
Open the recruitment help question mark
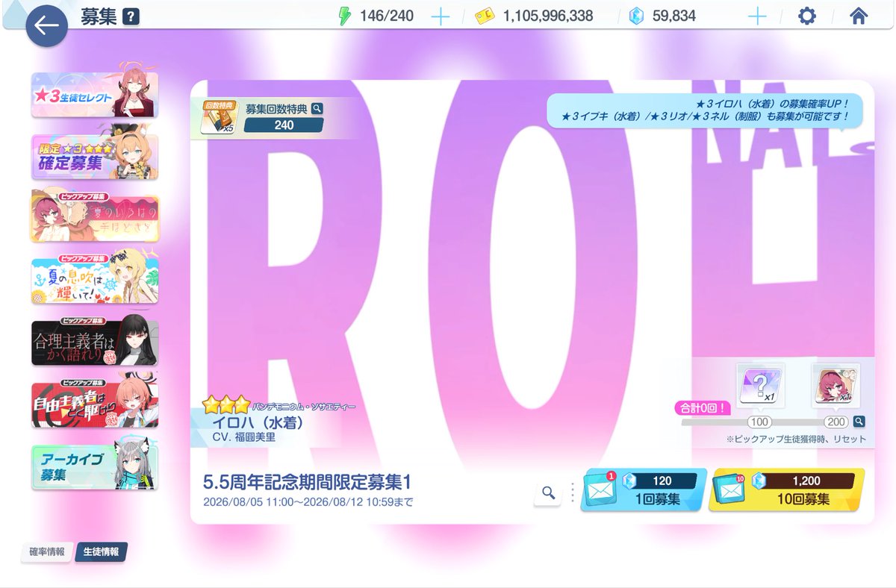click(x=131, y=16)
